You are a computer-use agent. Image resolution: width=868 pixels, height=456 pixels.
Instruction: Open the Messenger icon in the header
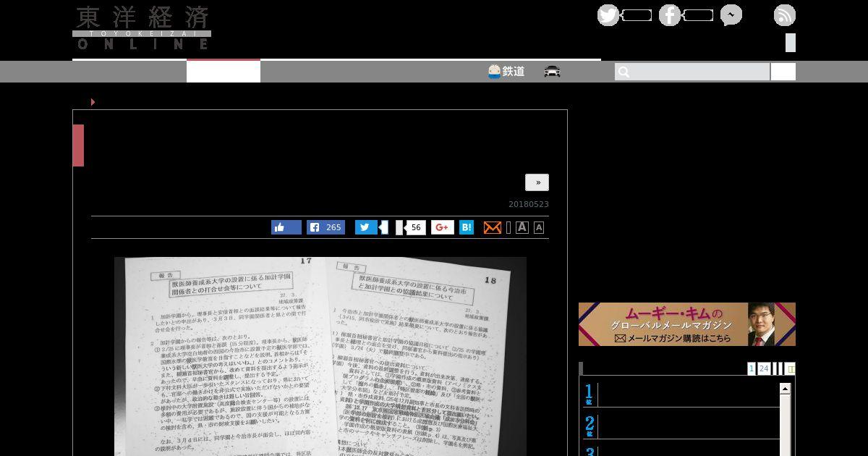point(731,15)
